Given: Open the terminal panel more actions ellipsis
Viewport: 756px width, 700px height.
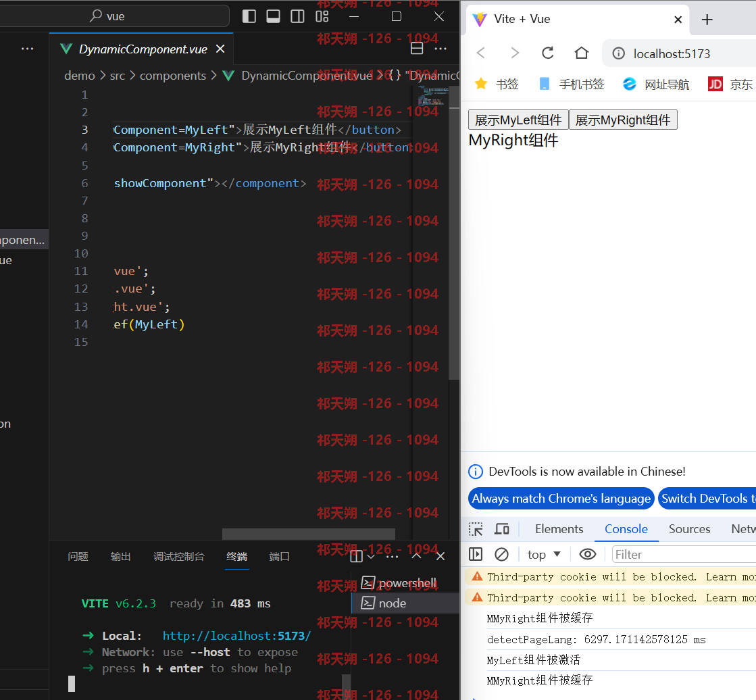Looking at the screenshot, I should (x=393, y=556).
